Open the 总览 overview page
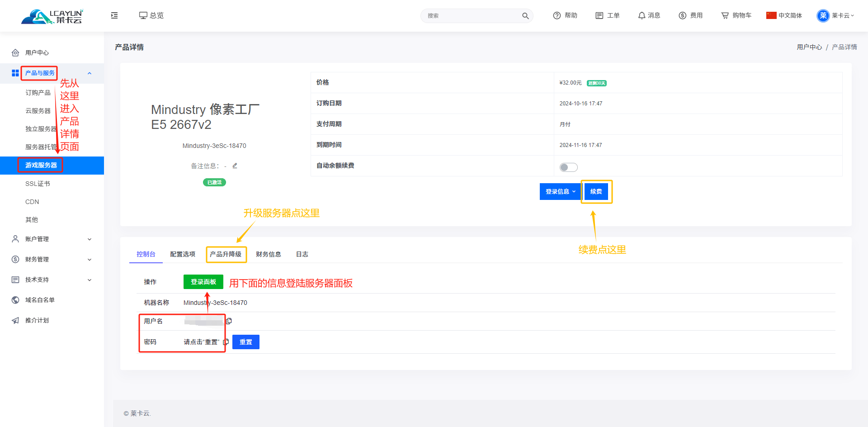Viewport: 868px width, 427px height. [151, 15]
